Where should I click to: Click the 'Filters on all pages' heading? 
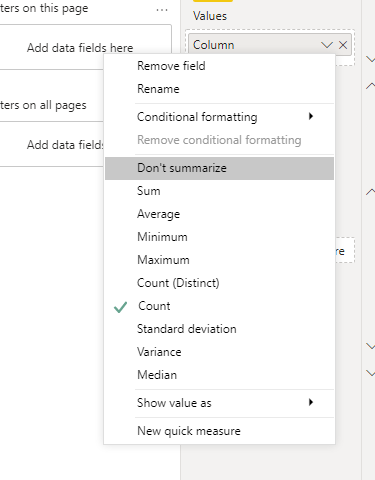tap(43, 105)
